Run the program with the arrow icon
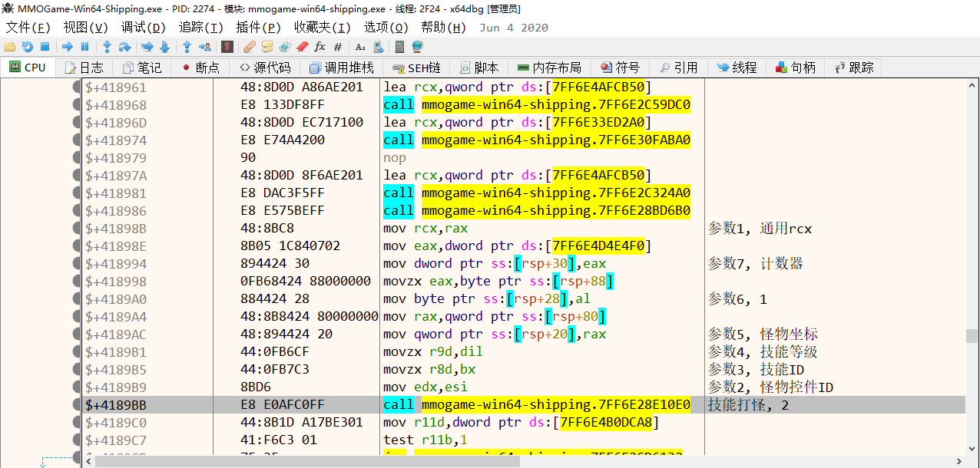This screenshot has width=980, height=468. coord(68,47)
